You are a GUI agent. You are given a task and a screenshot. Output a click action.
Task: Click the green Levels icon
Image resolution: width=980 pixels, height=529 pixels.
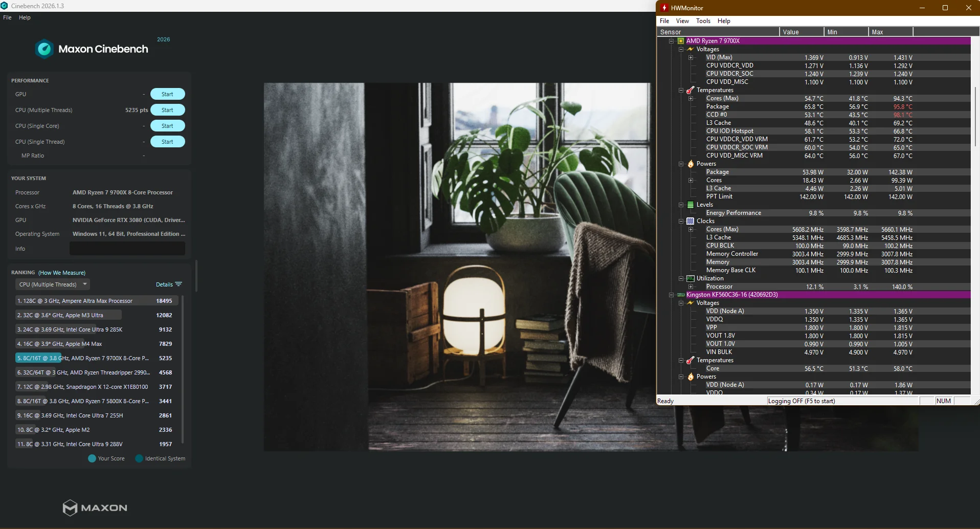tap(691, 205)
